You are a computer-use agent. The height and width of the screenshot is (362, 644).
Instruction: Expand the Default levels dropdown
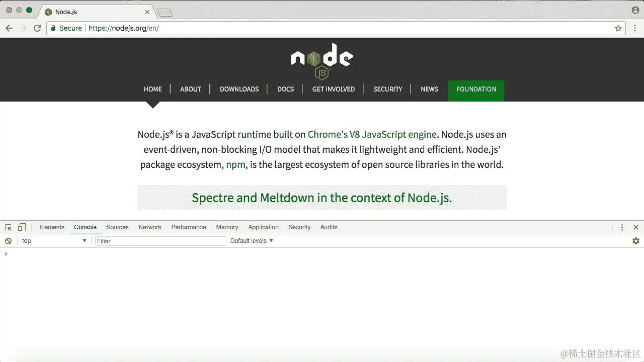tap(252, 241)
